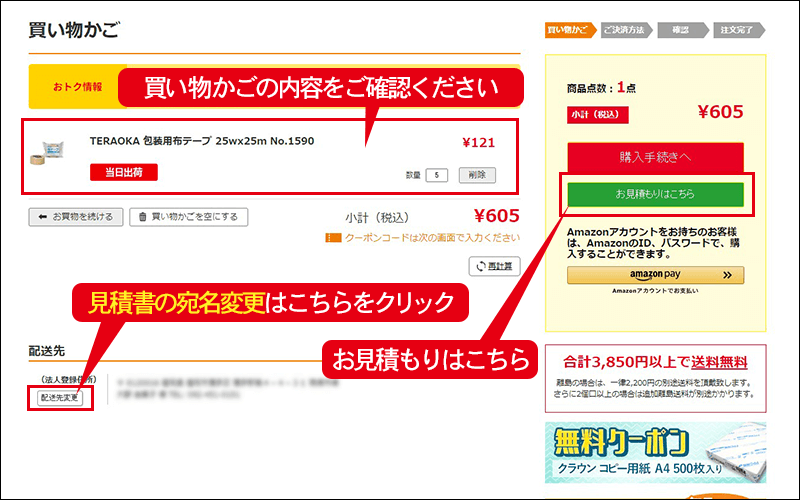Click the orange coupon code notice icon
Image resolution: width=800 pixels, height=500 pixels.
point(332,238)
